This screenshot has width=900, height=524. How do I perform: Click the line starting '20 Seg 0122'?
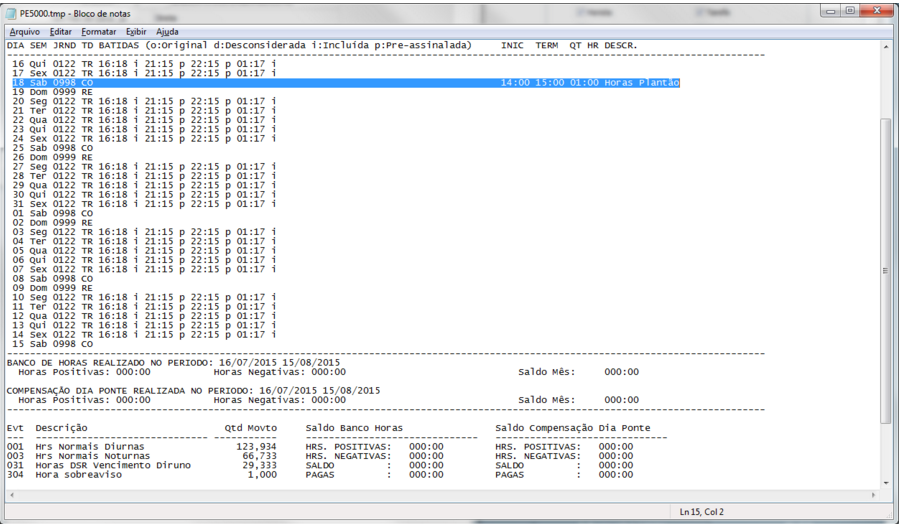144,101
